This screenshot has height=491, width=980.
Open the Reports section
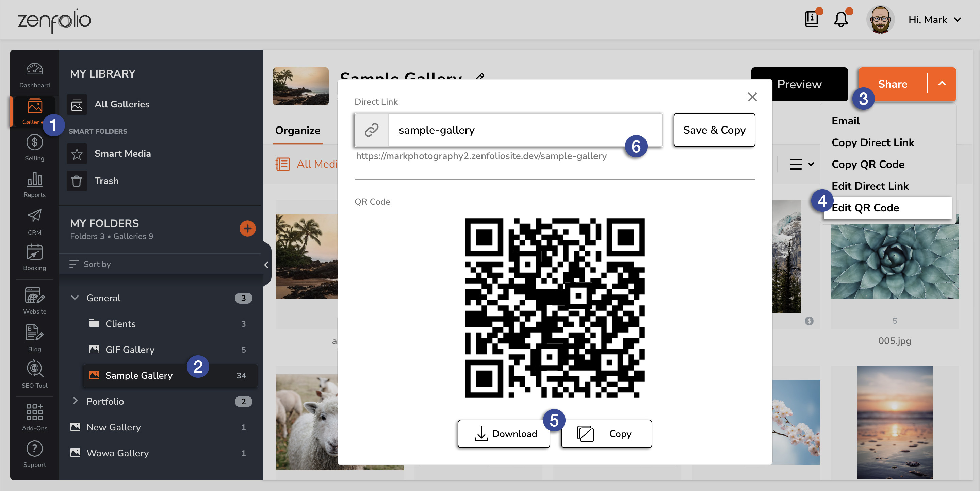(x=35, y=185)
